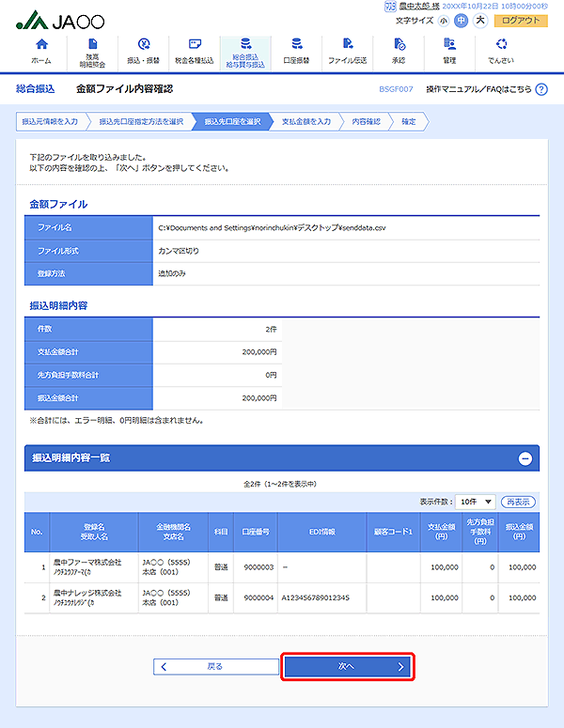Viewport: 564px width, 728px height.
Task: Click user name 農中太郎 様 link
Action: point(419,6)
